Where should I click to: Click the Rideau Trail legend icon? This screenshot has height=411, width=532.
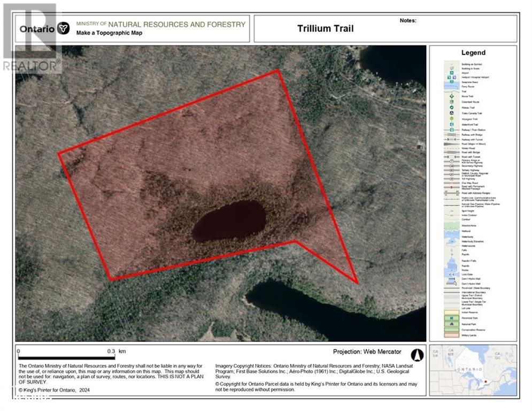(x=452, y=108)
